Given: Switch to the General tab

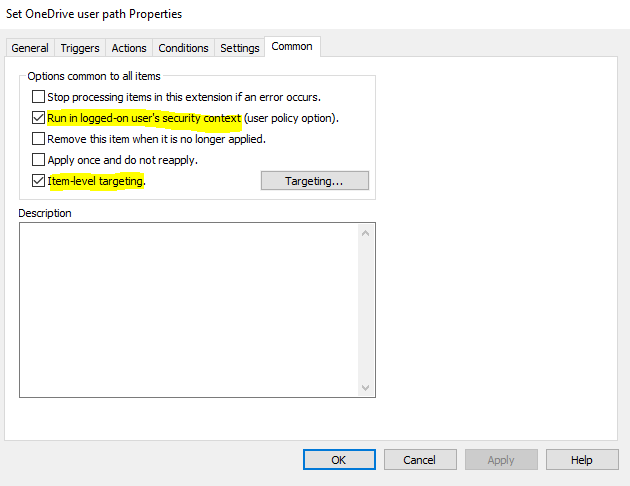Looking at the screenshot, I should pyautogui.click(x=30, y=48).
